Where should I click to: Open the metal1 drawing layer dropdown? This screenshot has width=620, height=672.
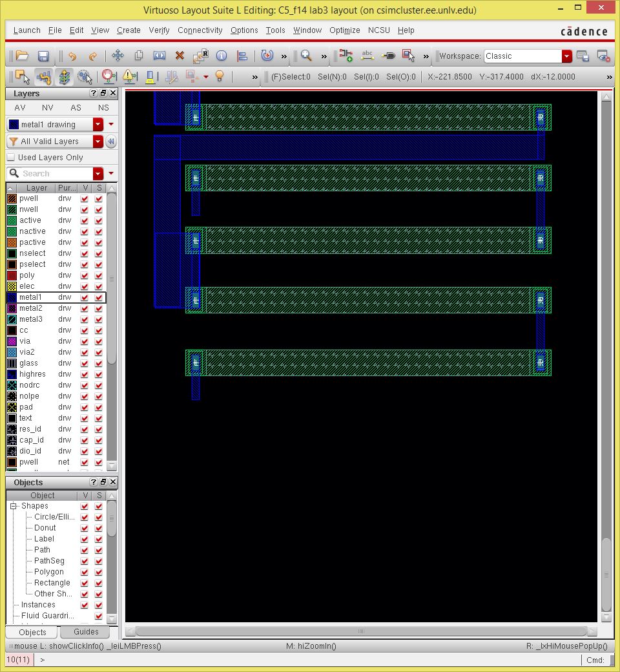98,123
